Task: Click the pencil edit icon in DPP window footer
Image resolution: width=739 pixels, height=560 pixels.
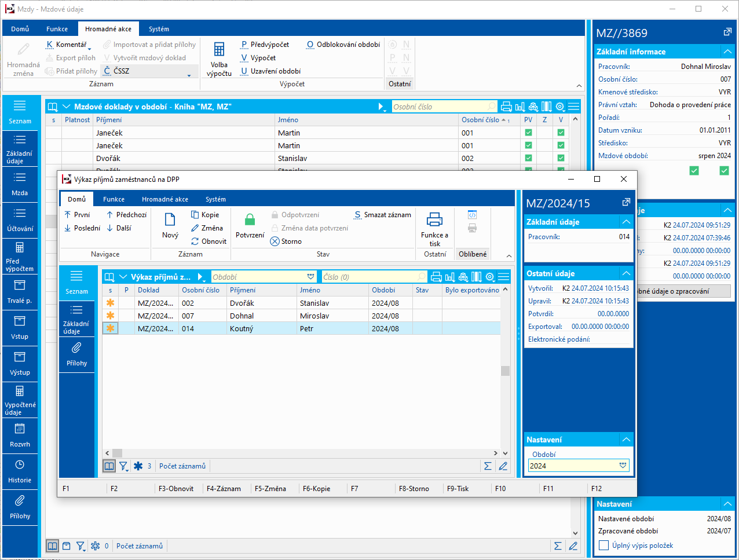Action: [503, 466]
